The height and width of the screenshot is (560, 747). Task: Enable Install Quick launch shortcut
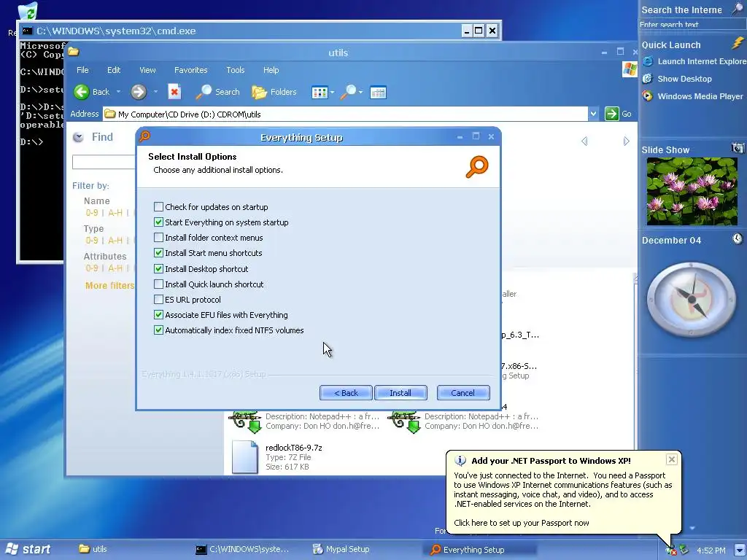[158, 284]
